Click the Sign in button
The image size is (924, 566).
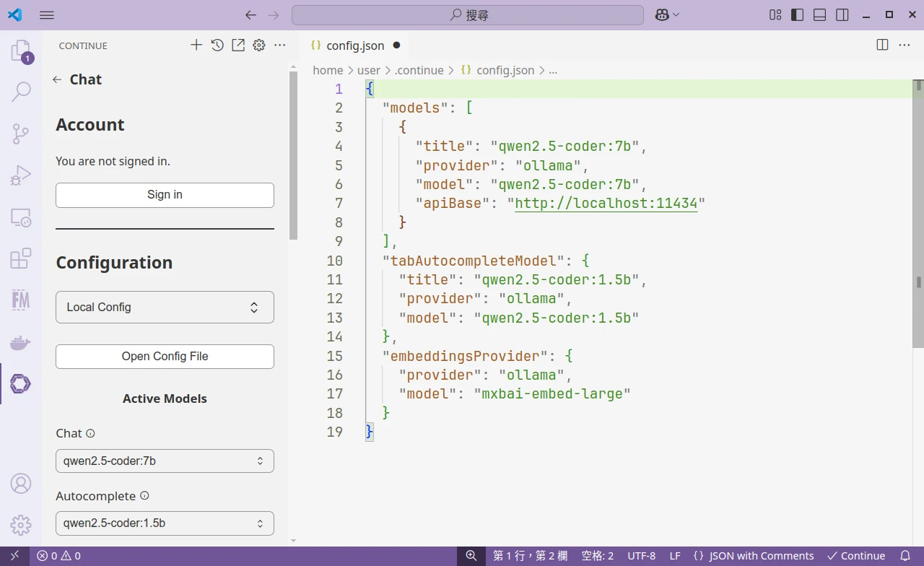click(x=165, y=195)
